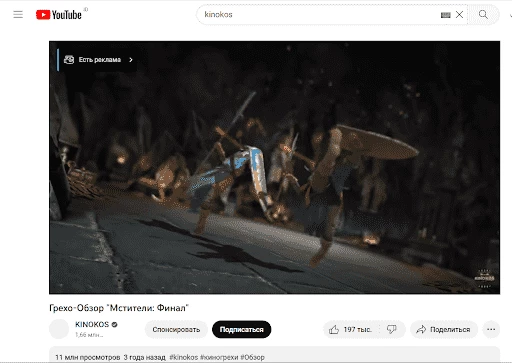Open the KINOKOS channel name link
Screen dimensions: 512x363
[x=92, y=324]
